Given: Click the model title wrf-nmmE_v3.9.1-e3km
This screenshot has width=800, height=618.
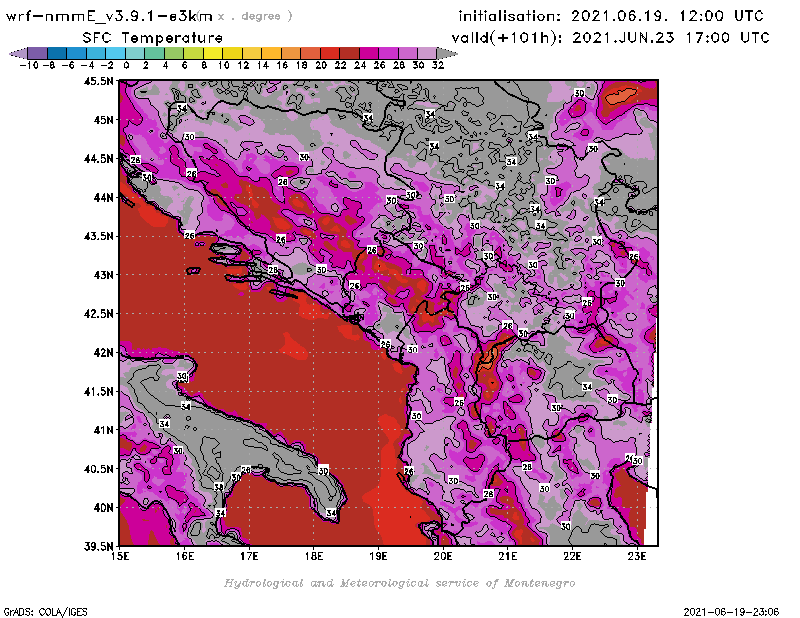Looking at the screenshot, I should click(x=109, y=16).
